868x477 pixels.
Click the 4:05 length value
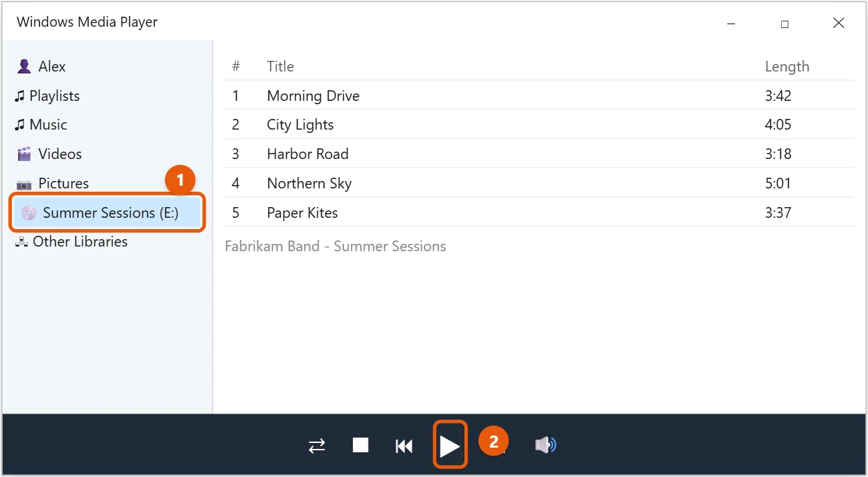pos(778,124)
